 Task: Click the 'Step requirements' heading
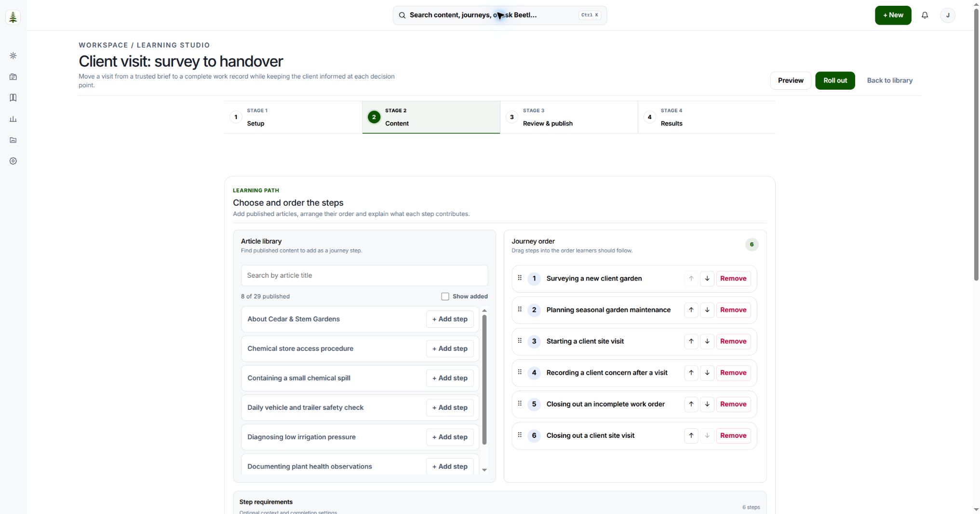coord(266,502)
